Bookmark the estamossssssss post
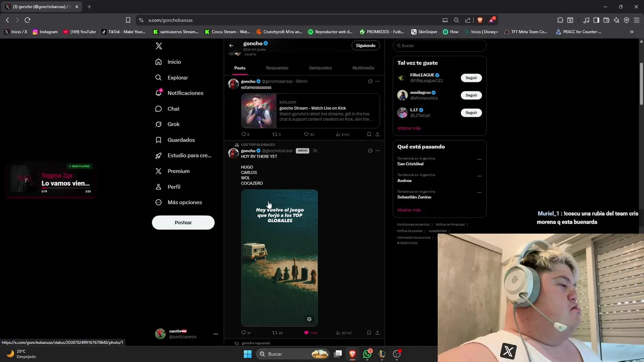This screenshot has width=644, height=362. pos(369,134)
